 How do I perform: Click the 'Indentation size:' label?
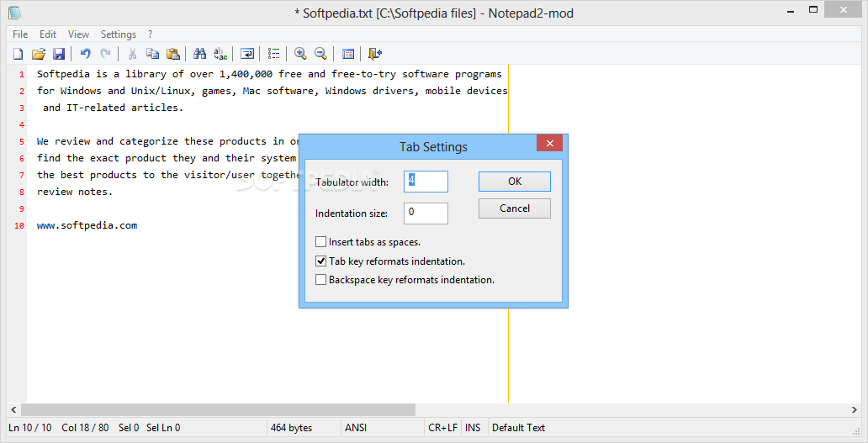[x=351, y=214]
